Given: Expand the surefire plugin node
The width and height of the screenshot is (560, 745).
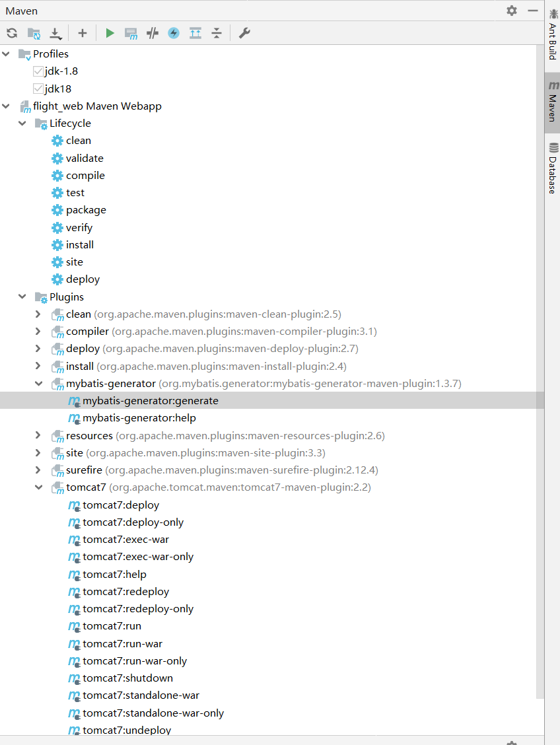Looking at the screenshot, I should tap(38, 470).
